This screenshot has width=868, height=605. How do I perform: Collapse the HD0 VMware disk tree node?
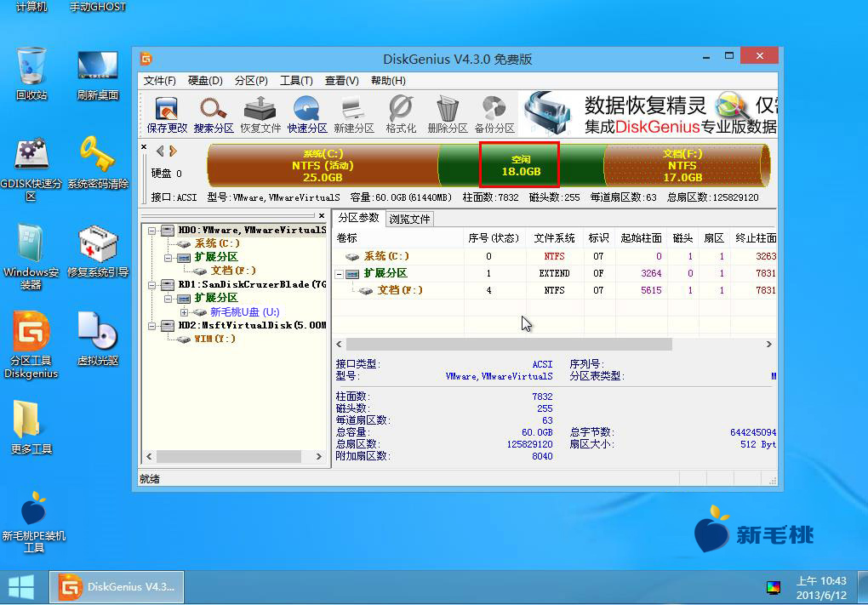151,231
